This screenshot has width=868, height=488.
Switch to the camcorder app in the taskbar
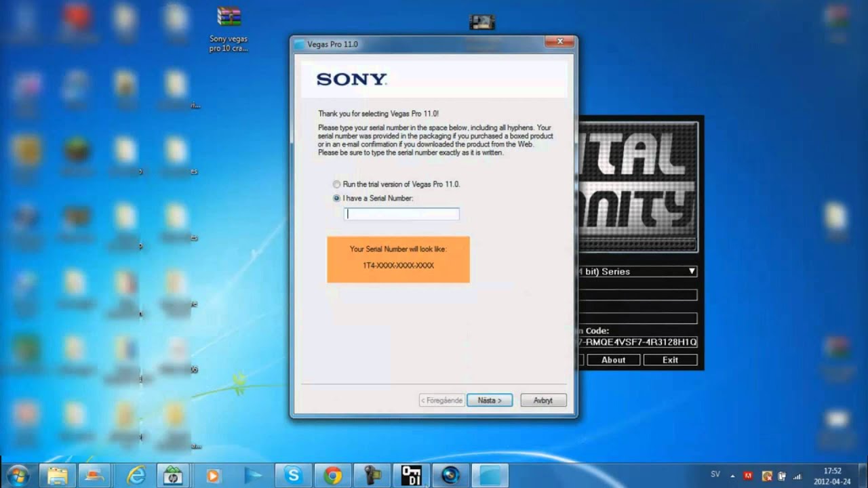[372, 475]
